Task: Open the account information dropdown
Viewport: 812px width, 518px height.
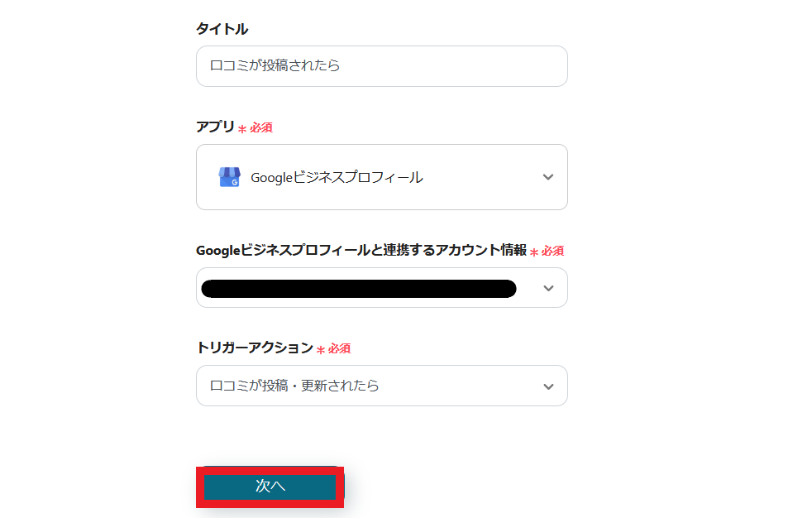Action: click(380, 288)
